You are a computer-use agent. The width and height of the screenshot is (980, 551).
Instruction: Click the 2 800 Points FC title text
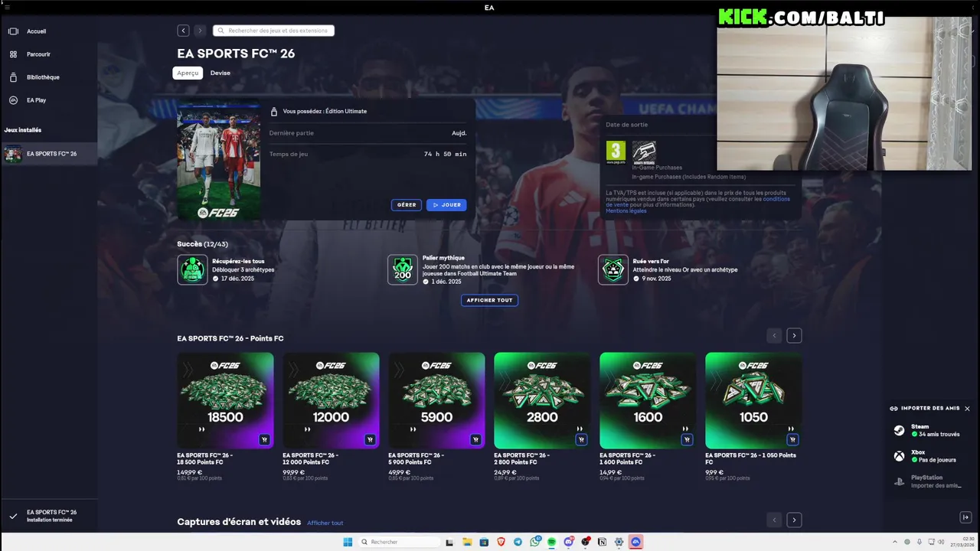521,458
